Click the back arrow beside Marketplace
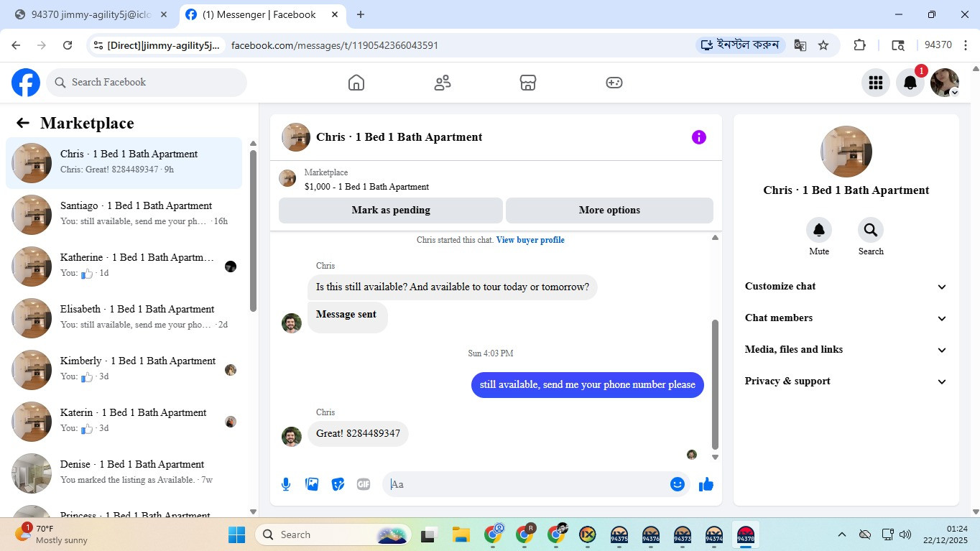The width and height of the screenshot is (980, 551). (23, 123)
